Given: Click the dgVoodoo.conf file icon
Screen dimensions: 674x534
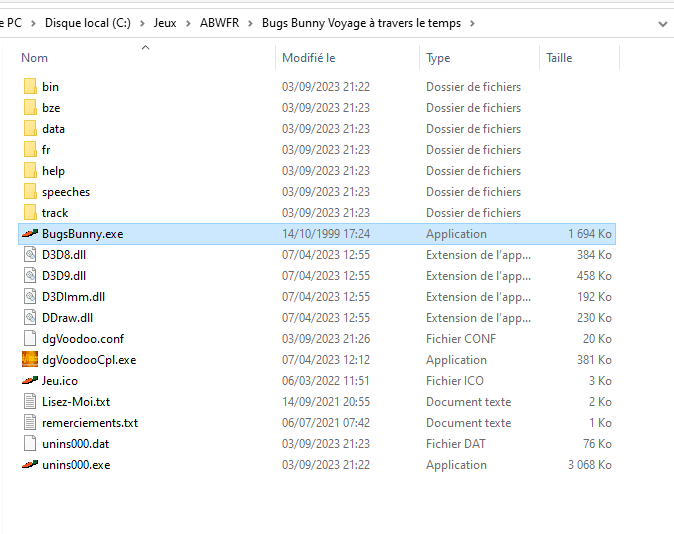Looking at the screenshot, I should coord(30,339).
